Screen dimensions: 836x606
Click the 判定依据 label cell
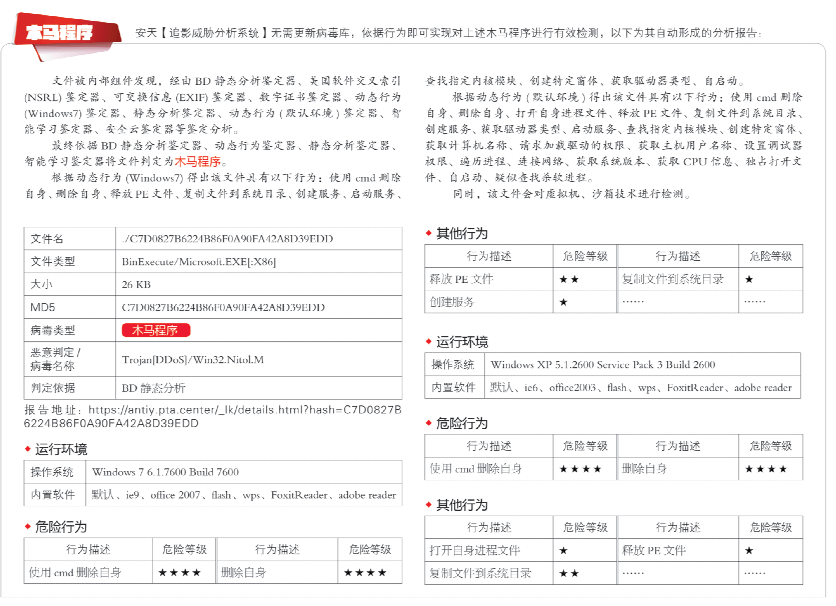click(x=70, y=388)
